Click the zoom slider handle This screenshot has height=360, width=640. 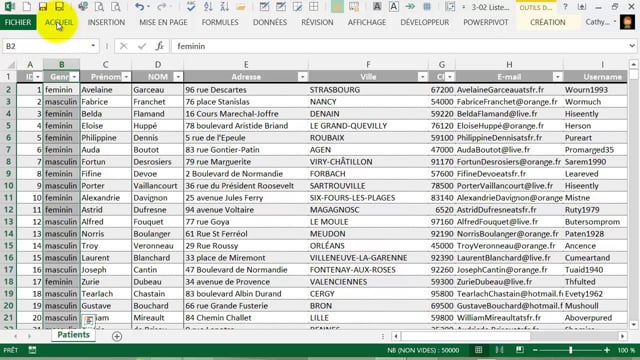[x=571, y=350]
